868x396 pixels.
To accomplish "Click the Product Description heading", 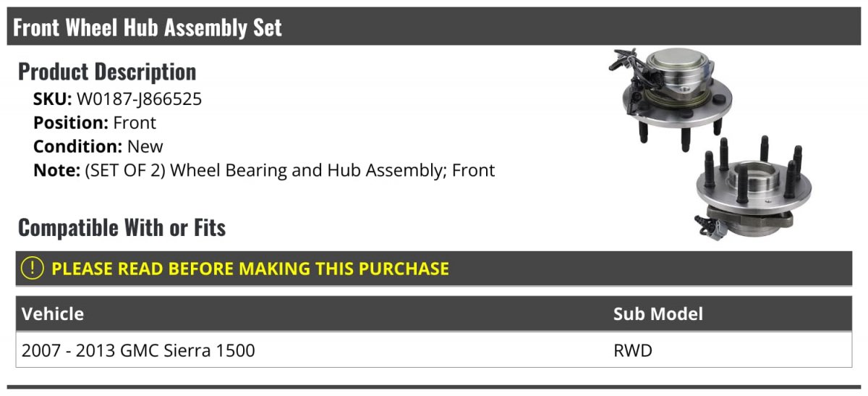I will pyautogui.click(x=107, y=72).
